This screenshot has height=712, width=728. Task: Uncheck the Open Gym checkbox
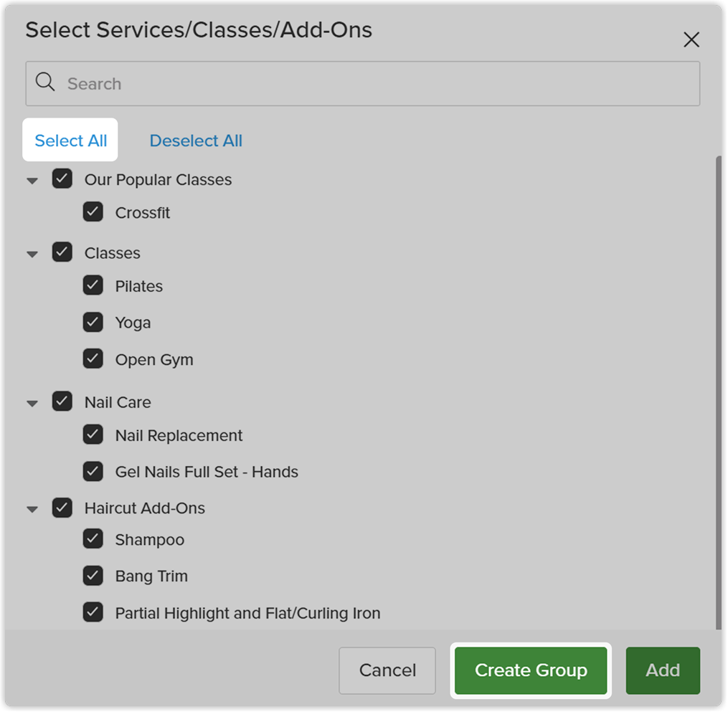click(x=93, y=359)
